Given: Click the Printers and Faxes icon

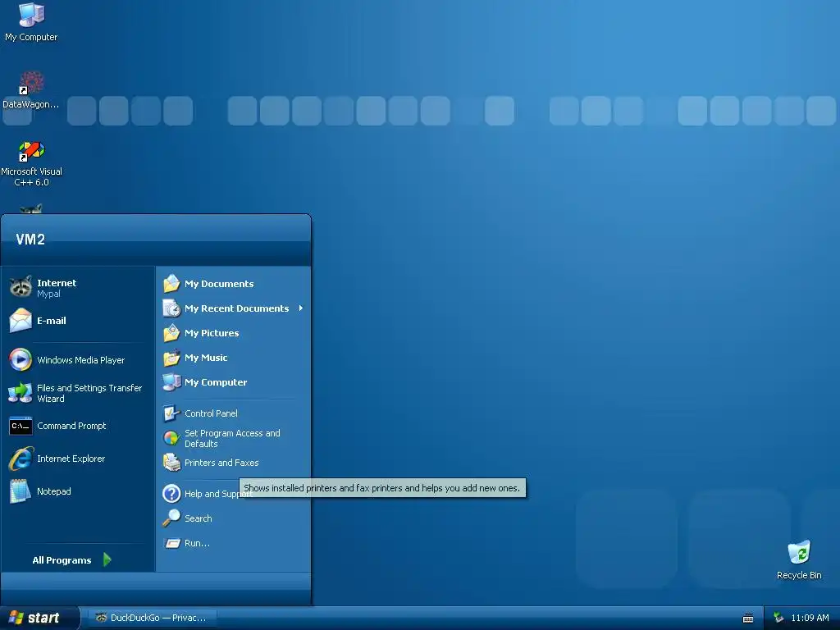Looking at the screenshot, I should click(171, 463).
